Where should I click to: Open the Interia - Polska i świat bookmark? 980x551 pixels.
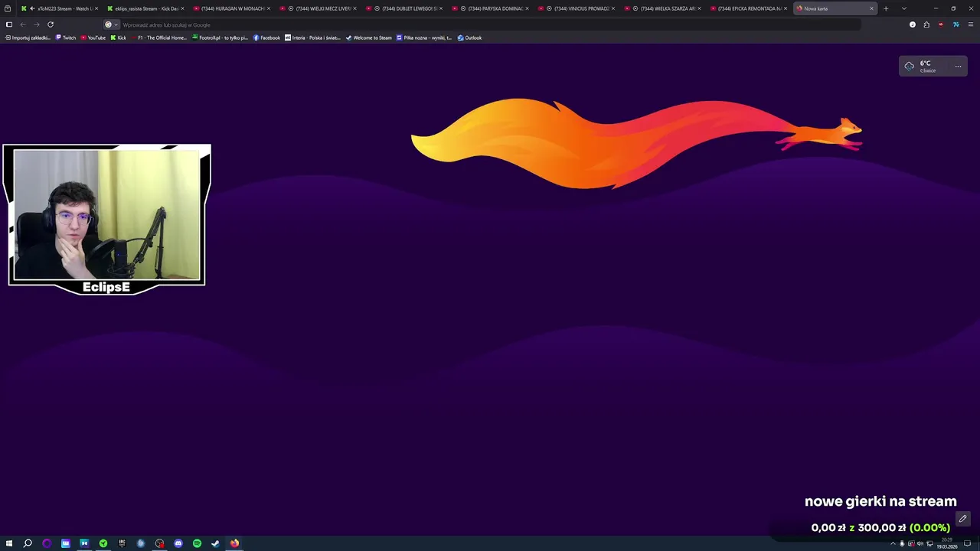tap(313, 37)
